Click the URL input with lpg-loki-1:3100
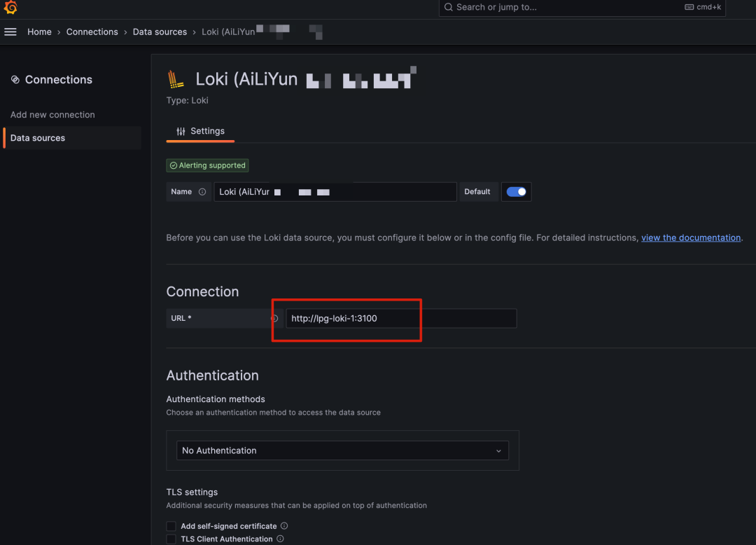This screenshot has height=545, width=756. pos(401,318)
